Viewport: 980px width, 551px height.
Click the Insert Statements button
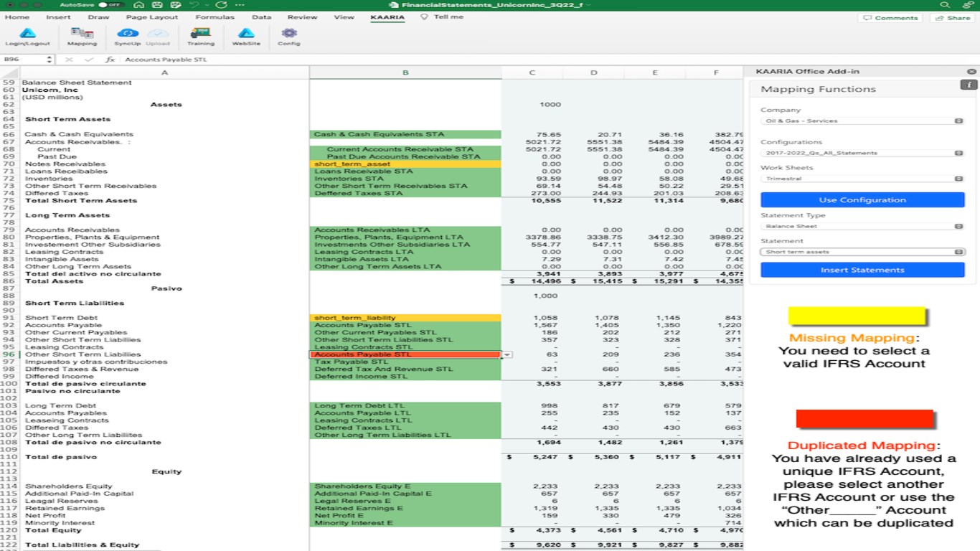(x=862, y=270)
